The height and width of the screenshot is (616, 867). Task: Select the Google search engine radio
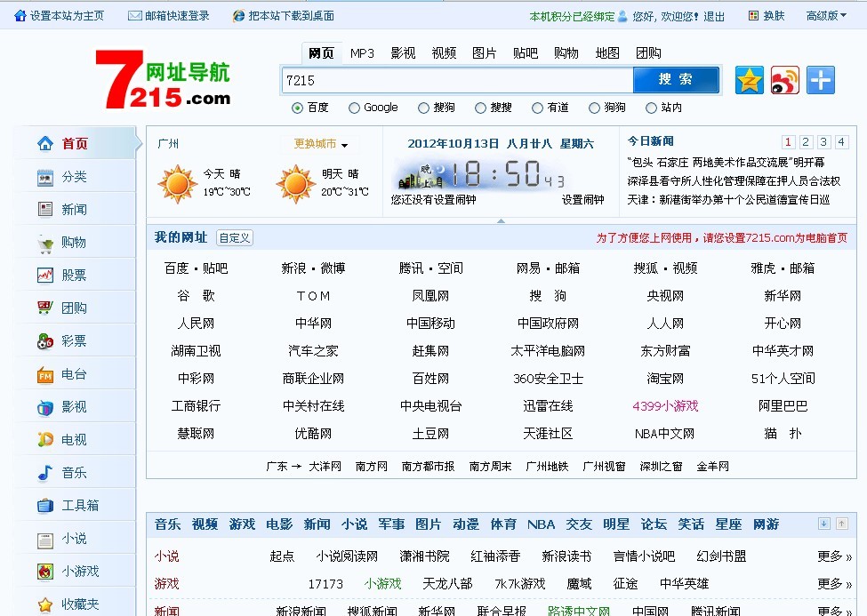coord(354,108)
